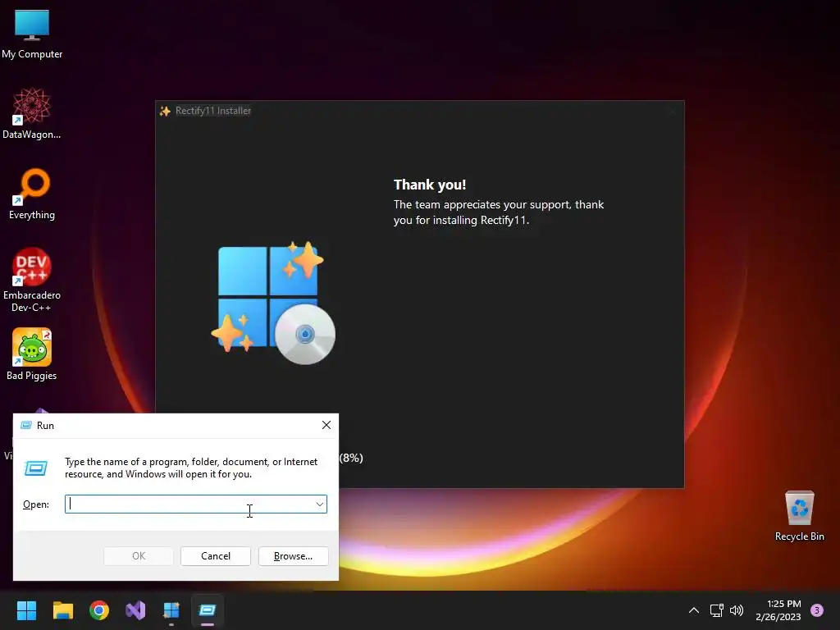Close the Run dialog with X

click(326, 426)
